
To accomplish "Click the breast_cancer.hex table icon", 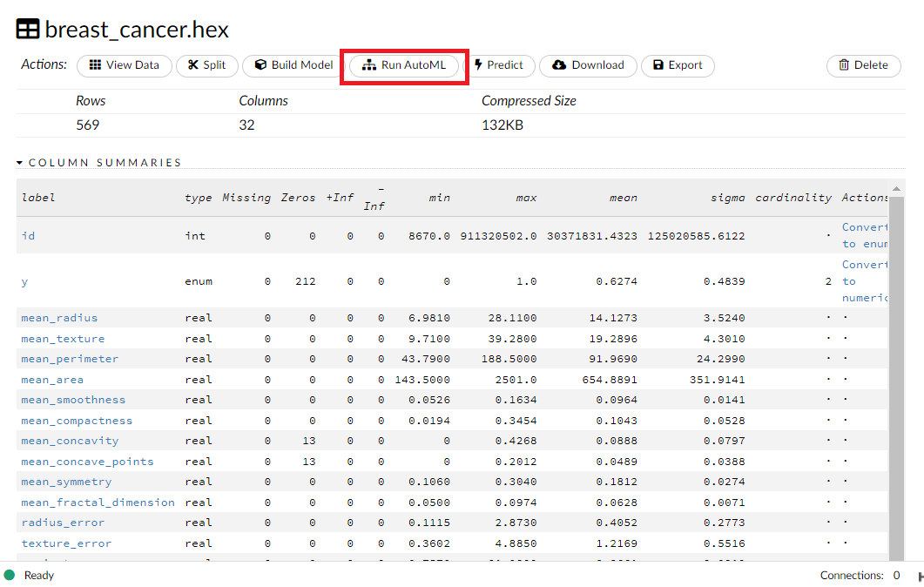I will tap(28, 30).
